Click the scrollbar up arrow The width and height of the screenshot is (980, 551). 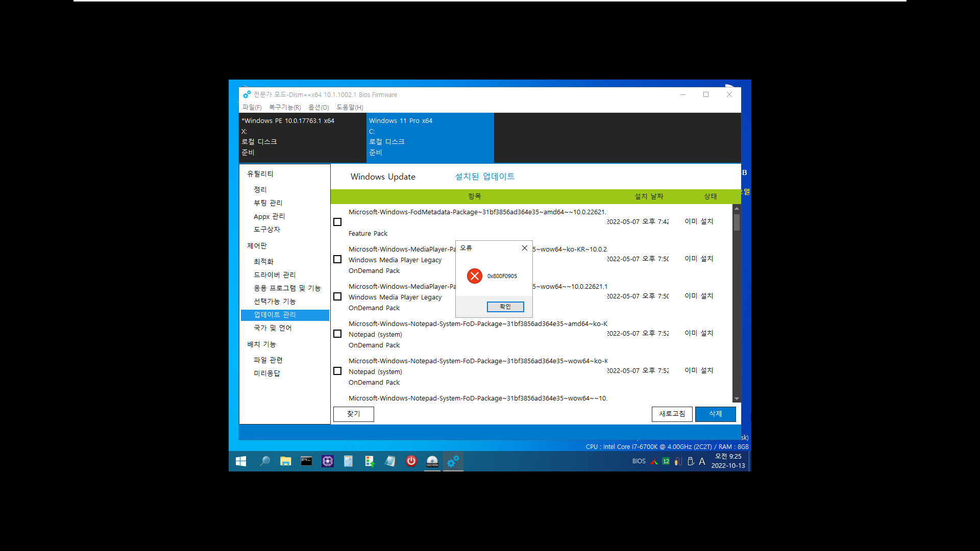737,208
